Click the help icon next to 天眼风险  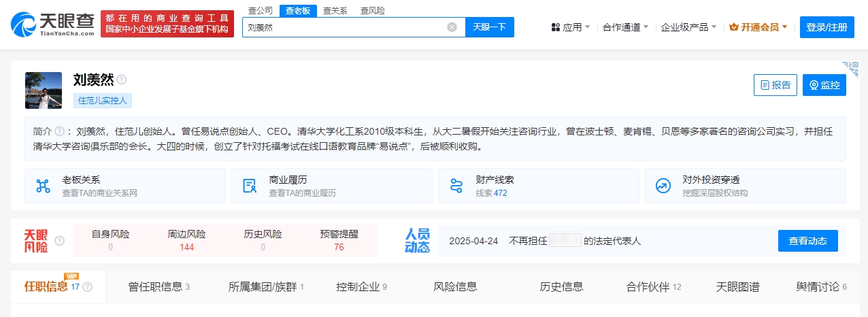tap(60, 241)
